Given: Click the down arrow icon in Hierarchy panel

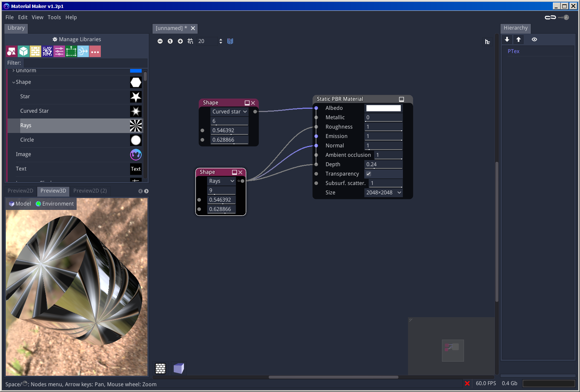Looking at the screenshot, I should (x=507, y=39).
